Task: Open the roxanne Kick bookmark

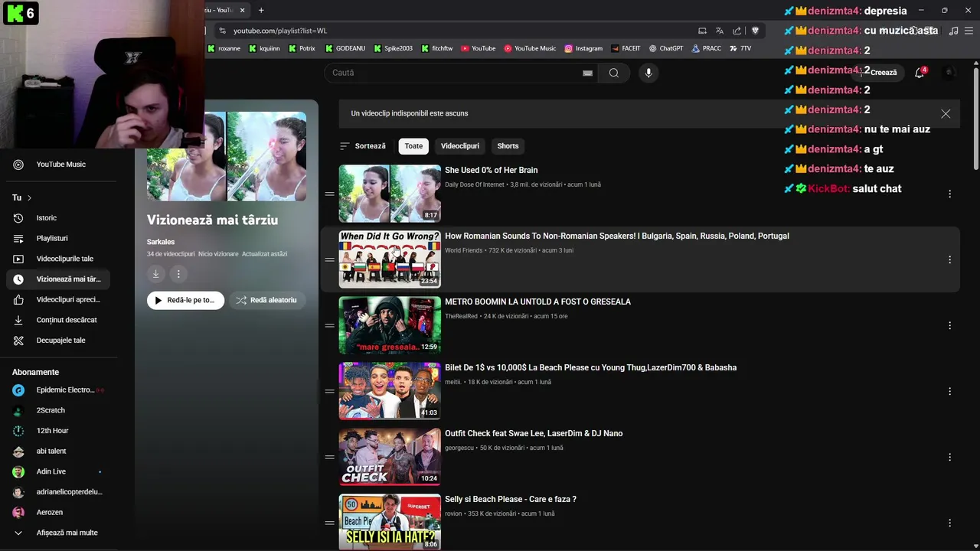Action: [x=224, y=48]
